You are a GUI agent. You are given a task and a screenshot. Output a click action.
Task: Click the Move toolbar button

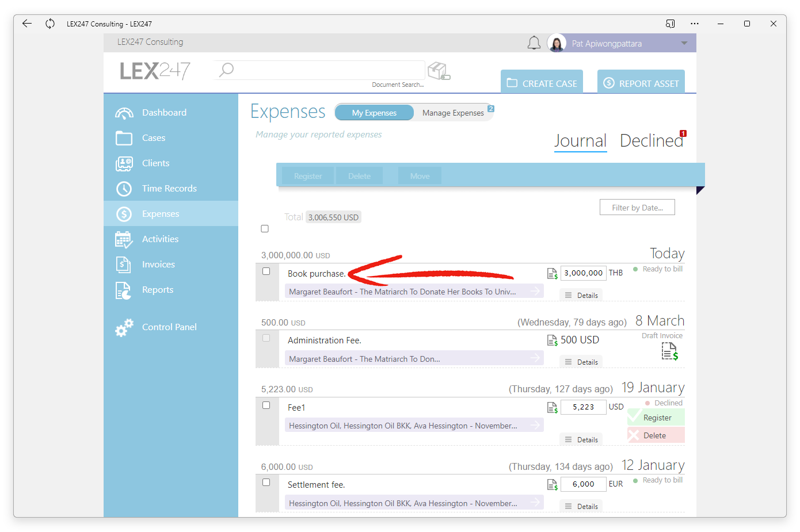pyautogui.click(x=420, y=176)
